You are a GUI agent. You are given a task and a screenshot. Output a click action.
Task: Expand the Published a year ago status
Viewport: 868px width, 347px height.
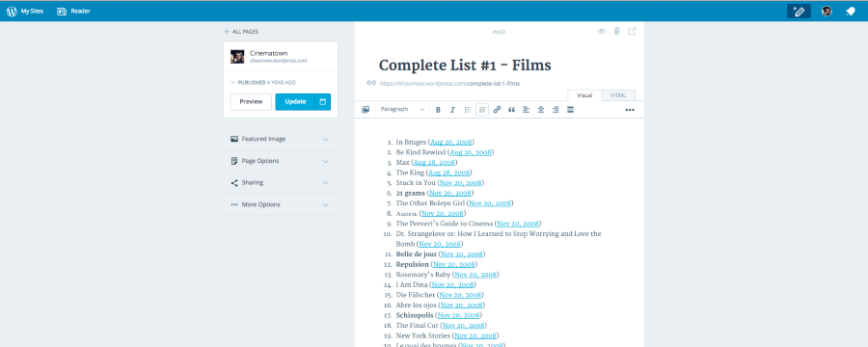[x=263, y=83]
